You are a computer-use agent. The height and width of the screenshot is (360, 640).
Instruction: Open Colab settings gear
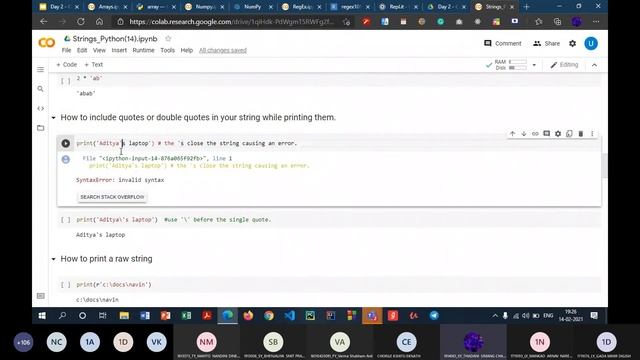click(573, 43)
